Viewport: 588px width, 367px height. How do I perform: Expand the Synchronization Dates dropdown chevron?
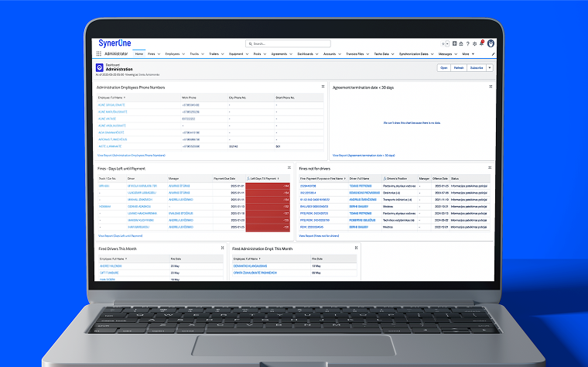coord(432,54)
